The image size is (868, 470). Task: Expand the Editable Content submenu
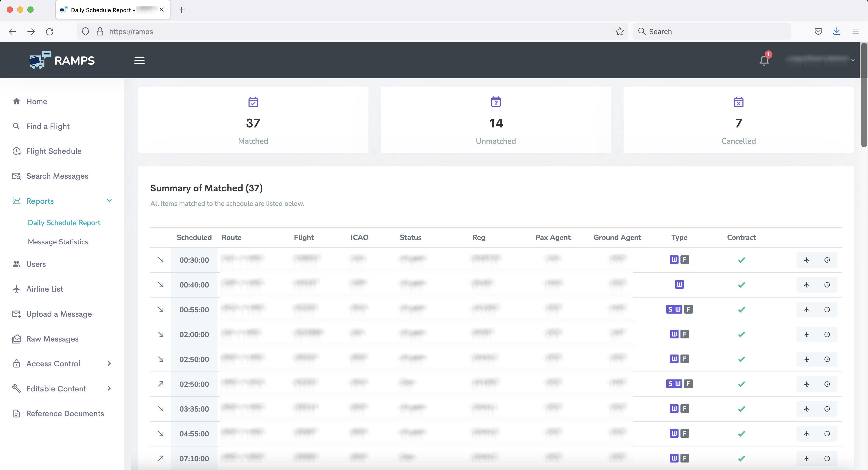109,388
